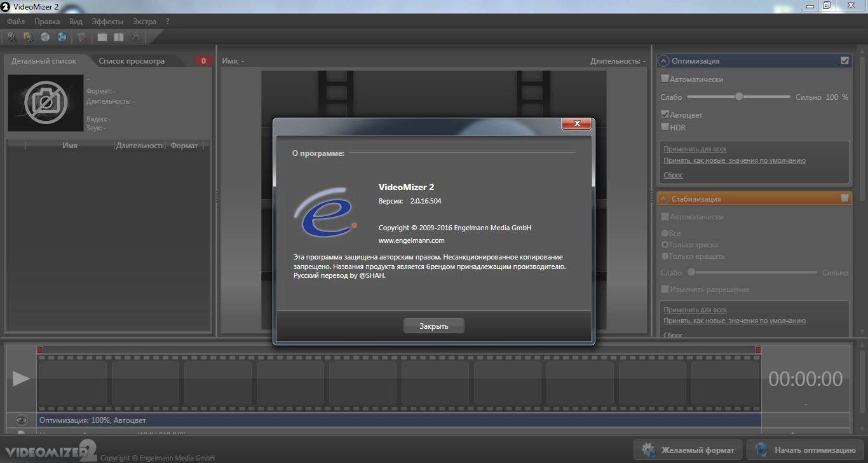Open the Эффекты menu
This screenshot has height=463, width=868.
(x=107, y=22)
